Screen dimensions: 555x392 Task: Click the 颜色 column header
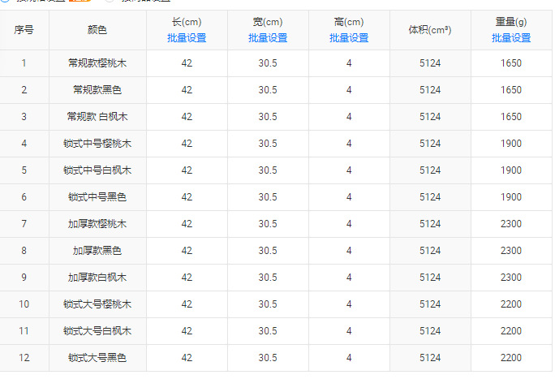point(97,30)
